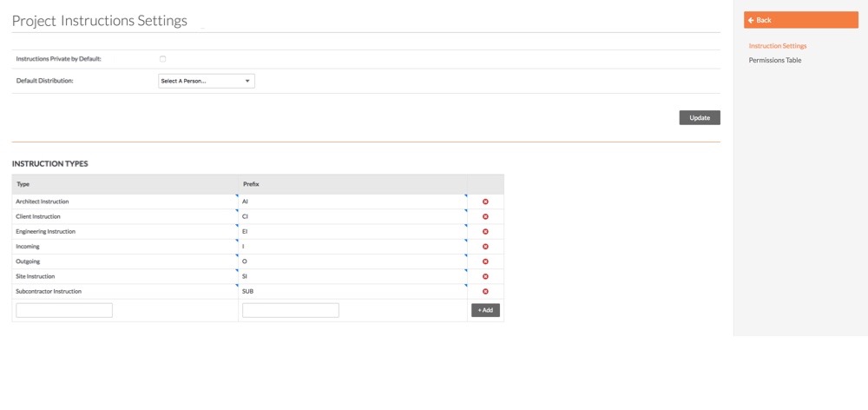Enable Instructions Private by Default checkbox
This screenshot has height=410, width=868.
163,59
